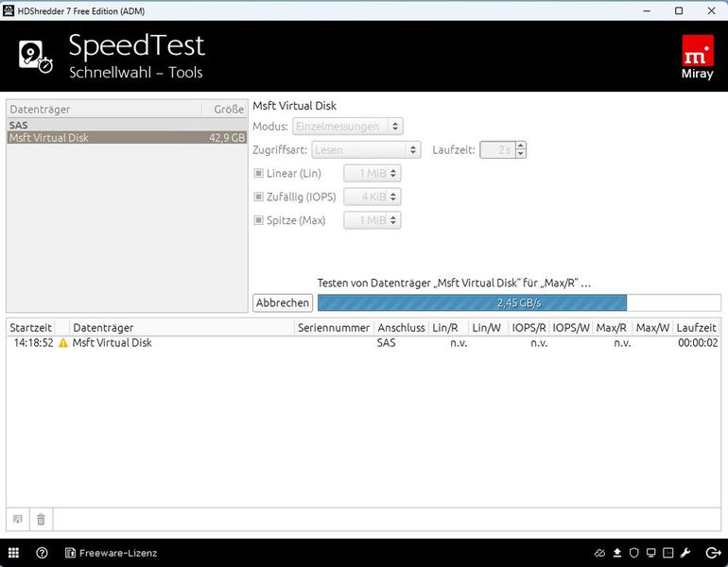Open the wrench settings icon
The image size is (728, 567).
pyautogui.click(x=685, y=553)
